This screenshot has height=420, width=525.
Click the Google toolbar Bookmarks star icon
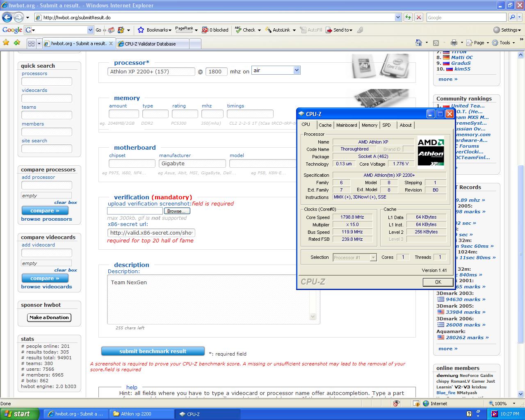[x=141, y=30]
